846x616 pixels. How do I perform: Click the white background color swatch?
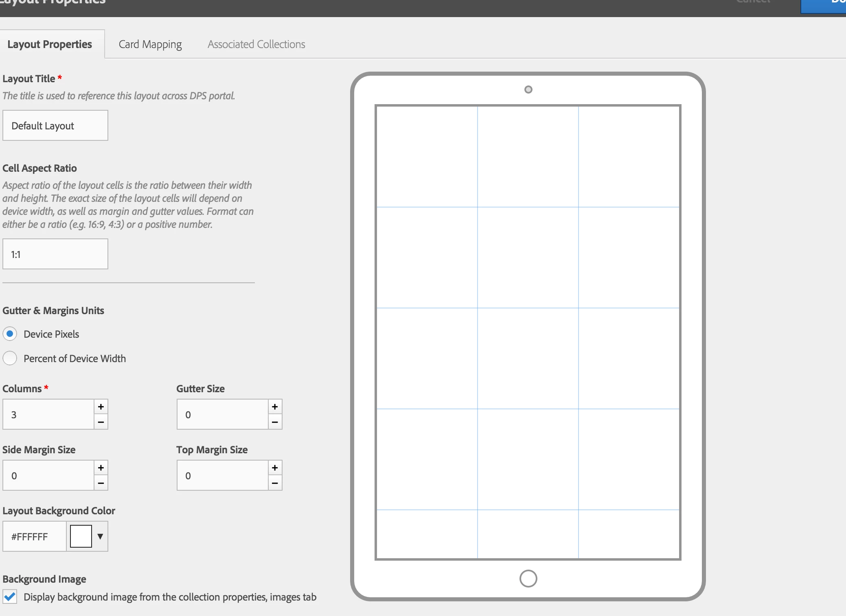coord(81,536)
